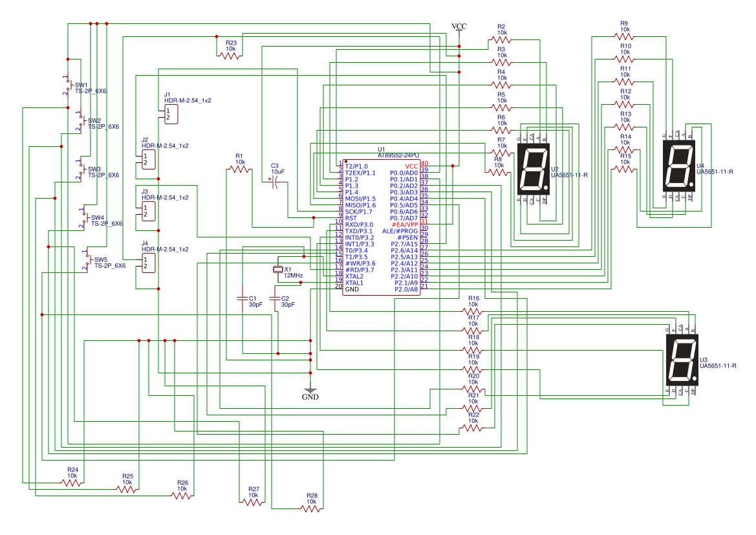The image size is (756, 535).
Task: Click the C3 polarized capacitor symbol
Action: (275, 182)
